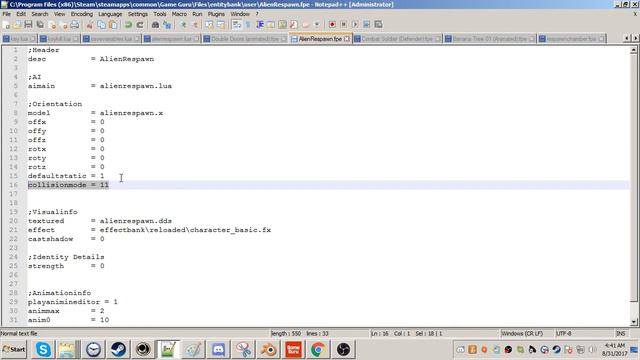This screenshot has height=360, width=640.
Task: Click the vertical scrollbar up arrow
Action: click(x=633, y=50)
